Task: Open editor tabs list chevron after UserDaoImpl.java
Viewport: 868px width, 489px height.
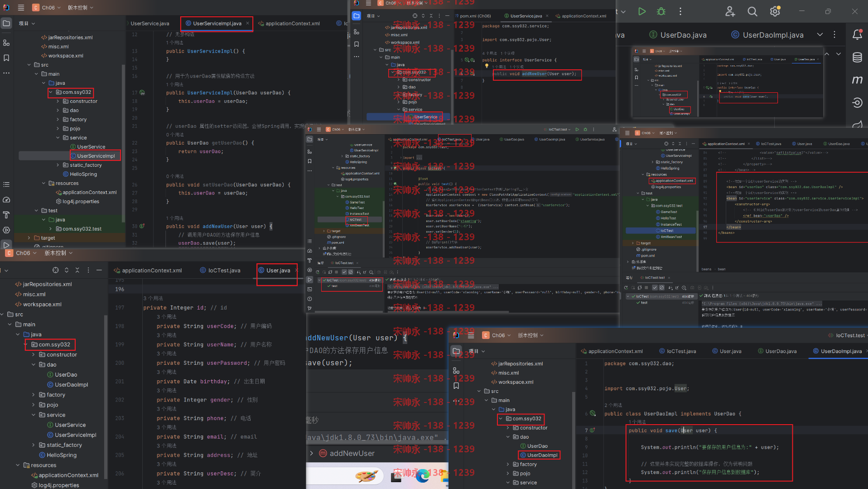Action: (x=820, y=34)
